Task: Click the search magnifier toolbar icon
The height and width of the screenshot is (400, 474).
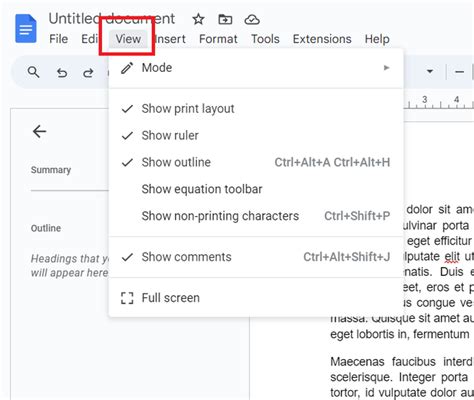Action: click(33, 72)
